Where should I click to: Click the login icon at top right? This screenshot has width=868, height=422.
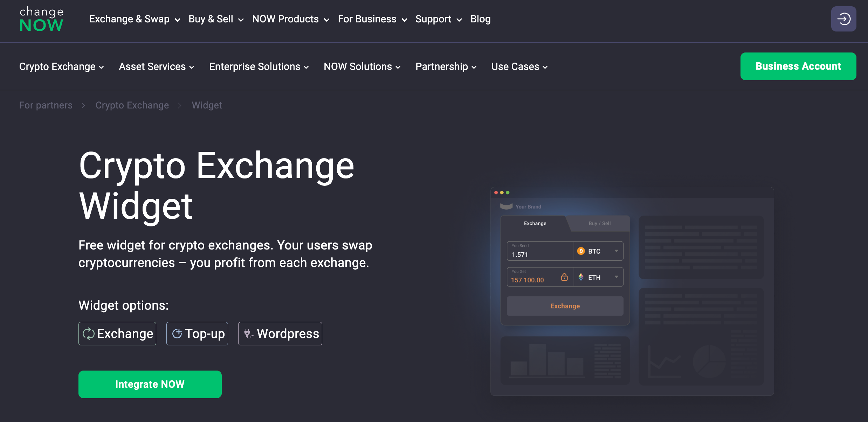[x=843, y=19]
